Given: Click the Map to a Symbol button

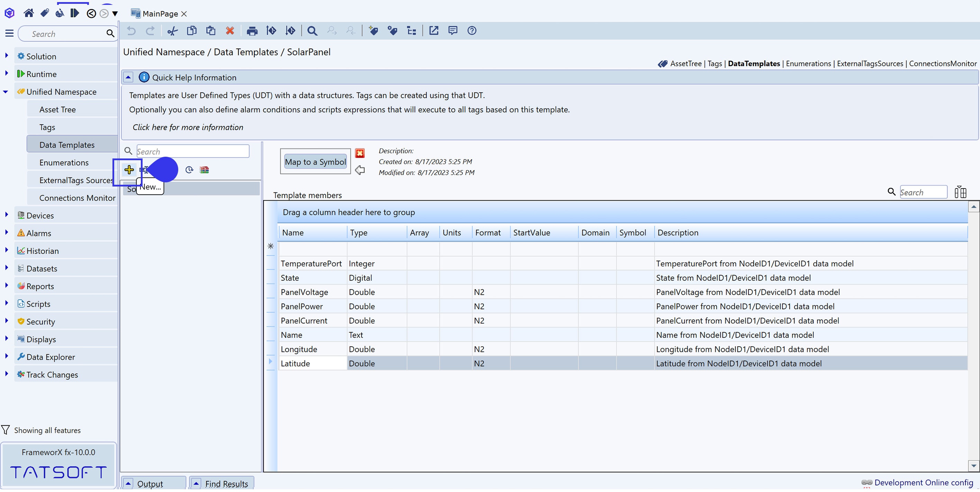Looking at the screenshot, I should 315,162.
